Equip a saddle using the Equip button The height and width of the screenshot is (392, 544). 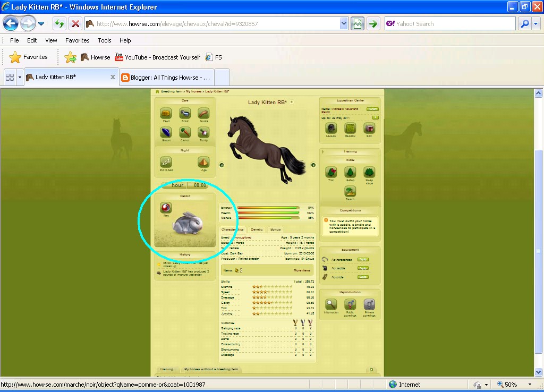(x=363, y=268)
